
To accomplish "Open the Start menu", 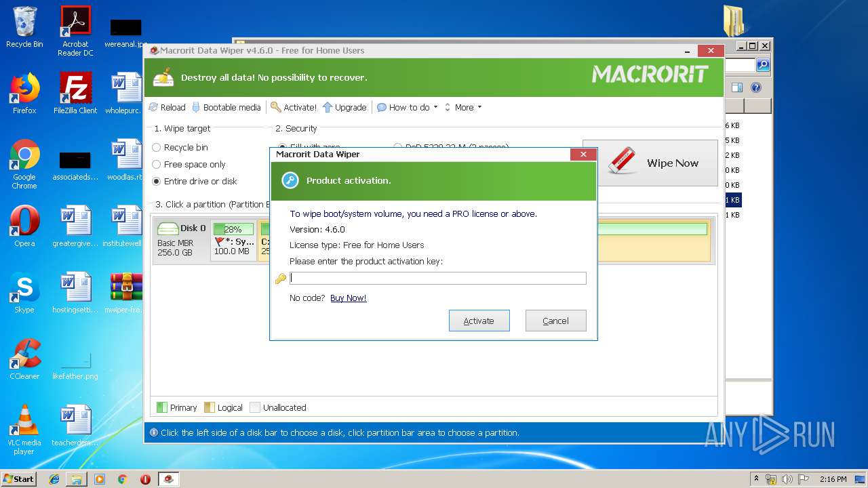I will [19, 479].
